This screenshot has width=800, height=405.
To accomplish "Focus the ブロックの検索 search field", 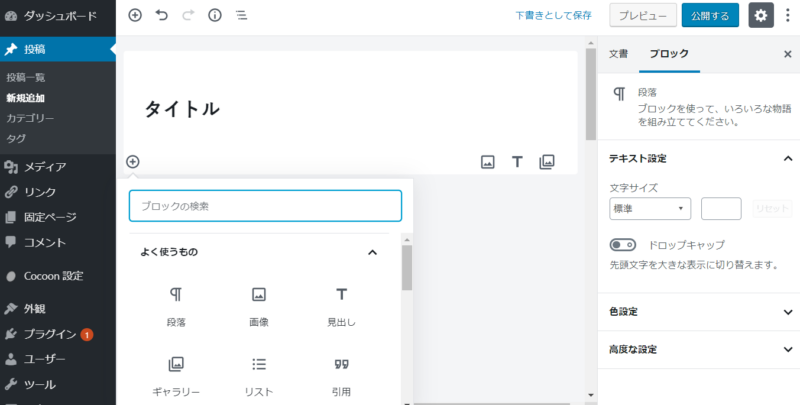I will (265, 206).
